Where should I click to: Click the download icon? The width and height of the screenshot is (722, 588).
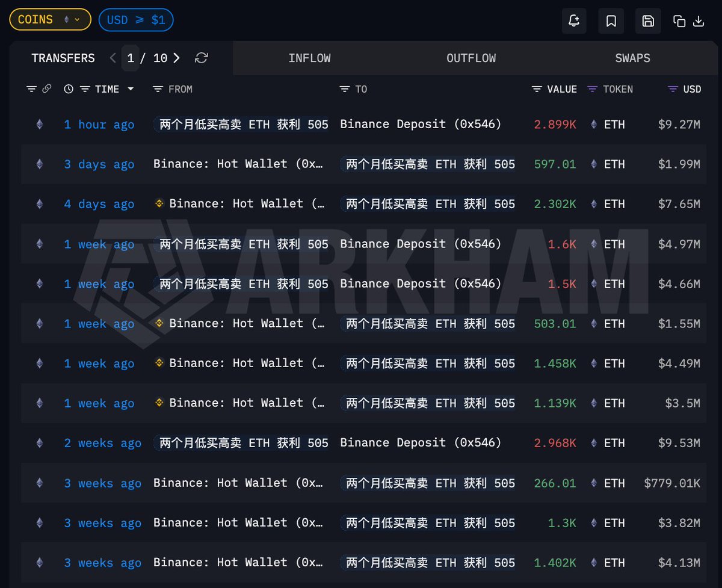699,21
